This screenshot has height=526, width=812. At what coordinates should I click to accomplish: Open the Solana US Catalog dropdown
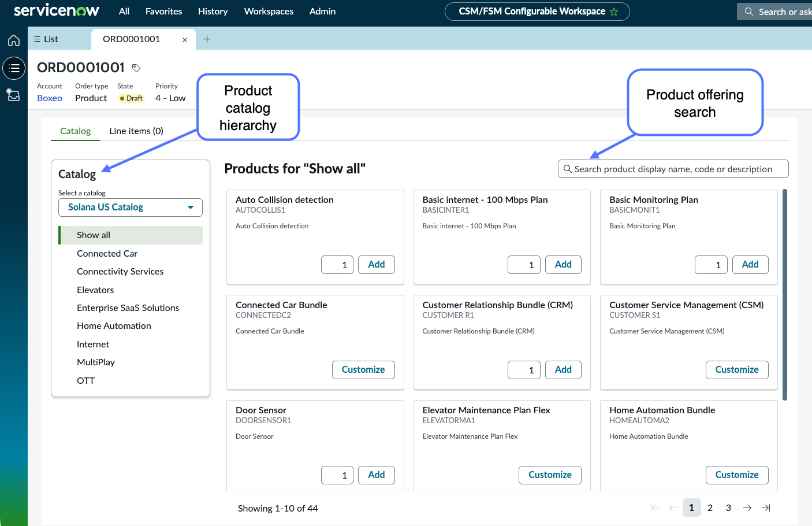(131, 208)
